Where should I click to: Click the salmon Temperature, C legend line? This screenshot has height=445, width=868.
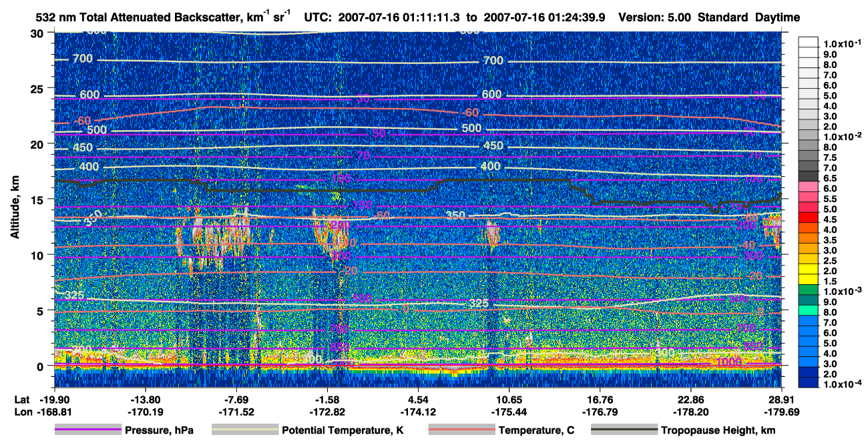pyautogui.click(x=461, y=430)
